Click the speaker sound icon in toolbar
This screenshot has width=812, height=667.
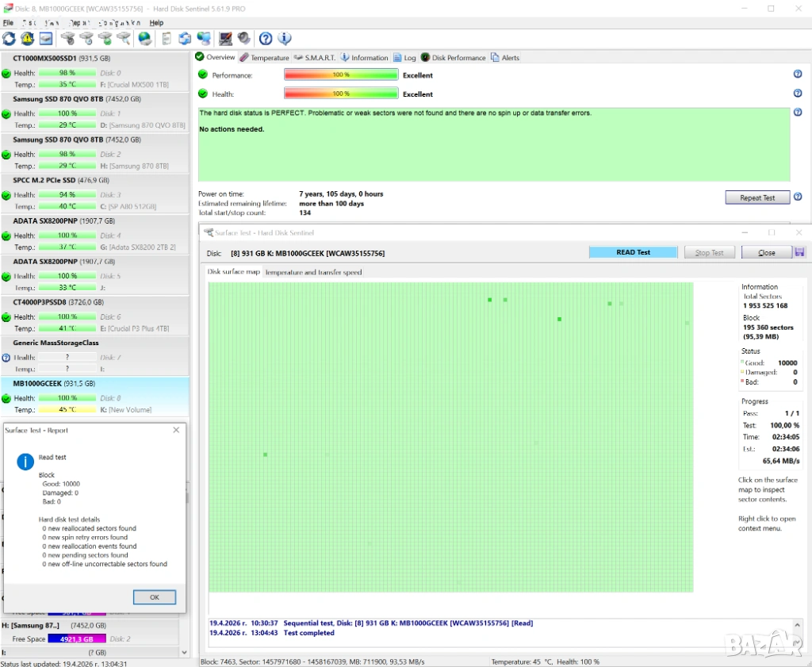[x=243, y=38]
